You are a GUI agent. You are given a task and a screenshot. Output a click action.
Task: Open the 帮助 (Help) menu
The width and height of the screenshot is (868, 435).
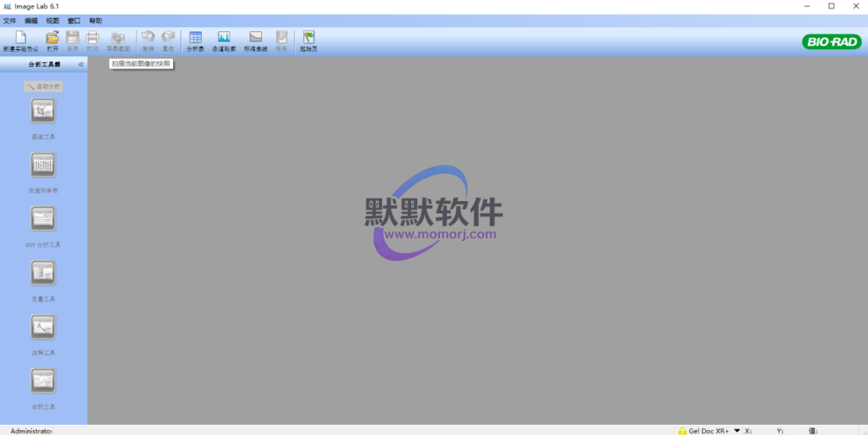tap(96, 20)
